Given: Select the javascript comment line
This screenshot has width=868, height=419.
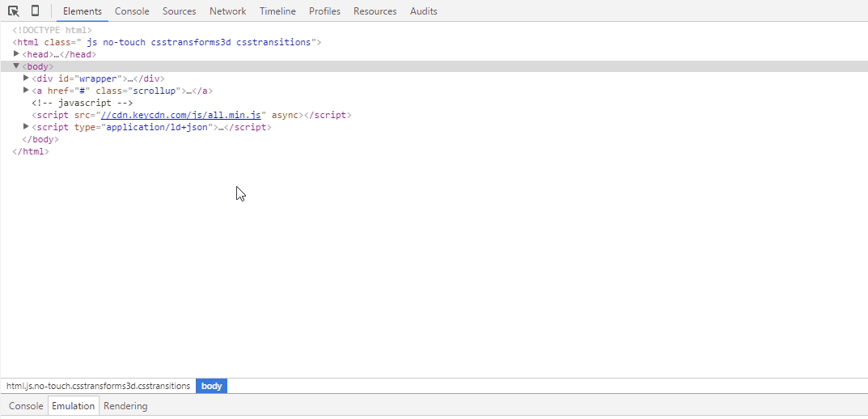Looking at the screenshot, I should (x=83, y=103).
